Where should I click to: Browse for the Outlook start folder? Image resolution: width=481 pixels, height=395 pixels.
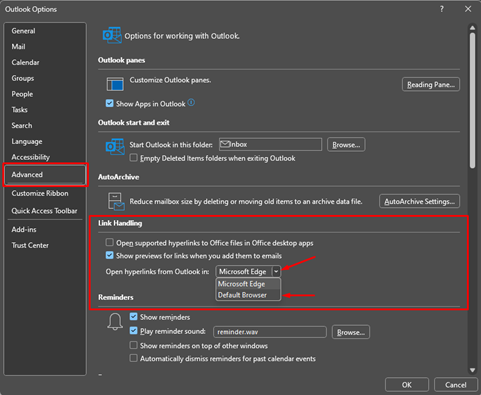pyautogui.click(x=346, y=145)
